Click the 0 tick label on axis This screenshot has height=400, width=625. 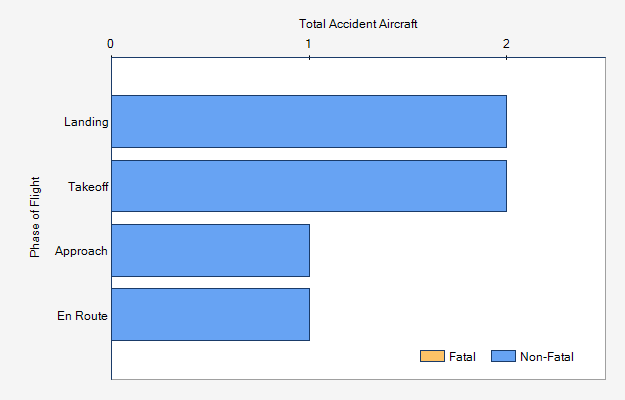pyautogui.click(x=110, y=44)
